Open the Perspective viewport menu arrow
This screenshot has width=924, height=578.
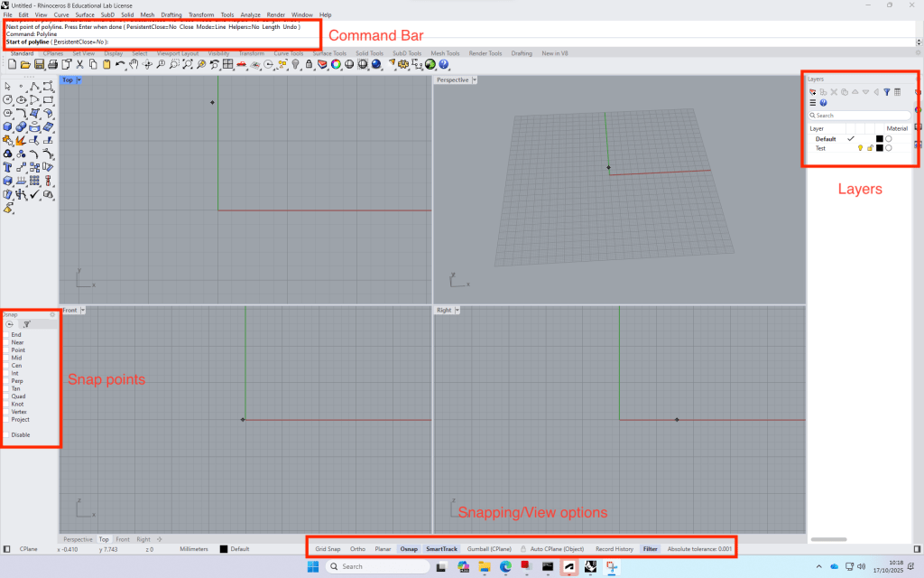pyautogui.click(x=474, y=80)
